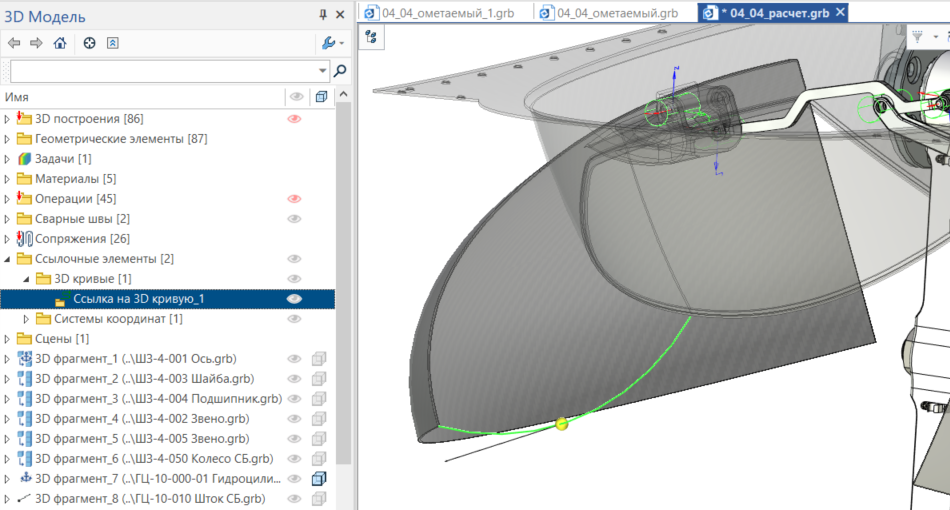Click the collapse all tree icon
The width and height of the screenshot is (950, 510).
point(112,43)
